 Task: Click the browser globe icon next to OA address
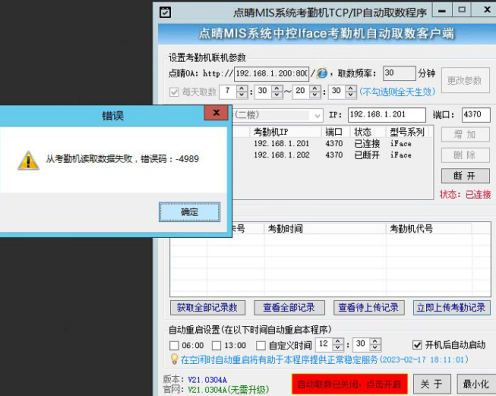[322, 73]
